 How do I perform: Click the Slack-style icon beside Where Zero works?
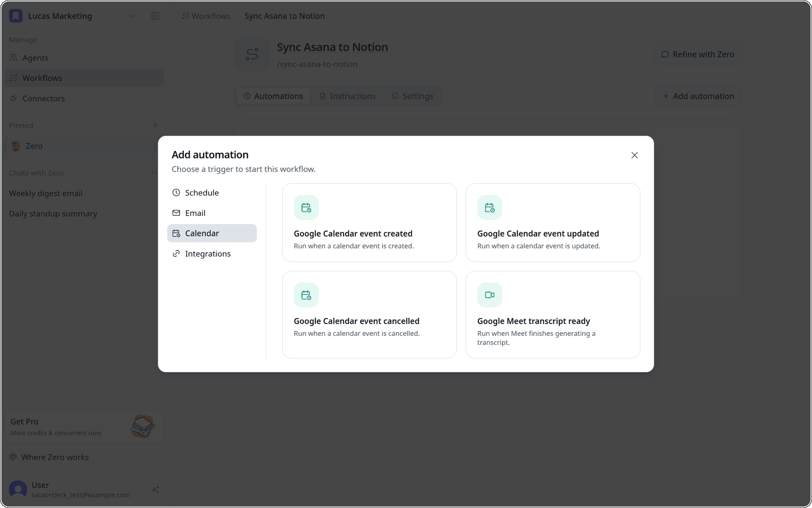[x=13, y=457]
